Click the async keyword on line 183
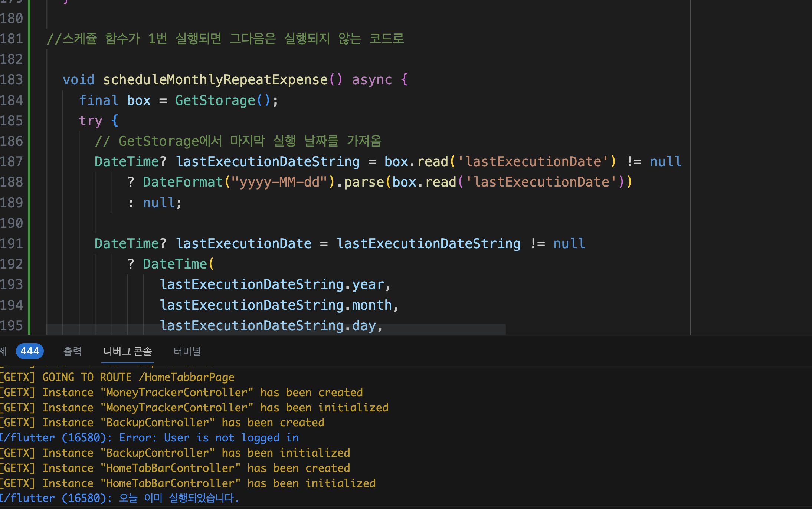Viewport: 812px width, 509px height. (x=372, y=80)
